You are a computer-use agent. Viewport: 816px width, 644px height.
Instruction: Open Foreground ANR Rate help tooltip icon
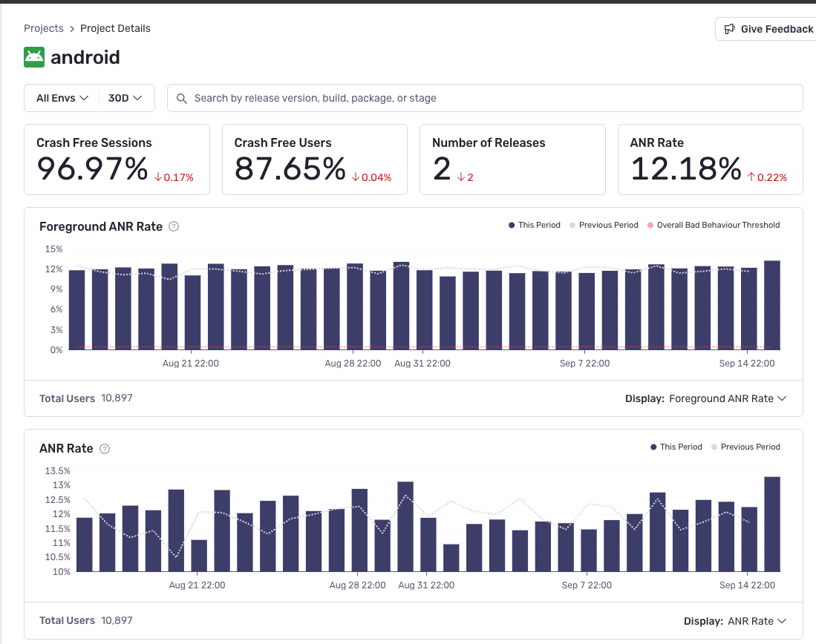(174, 227)
